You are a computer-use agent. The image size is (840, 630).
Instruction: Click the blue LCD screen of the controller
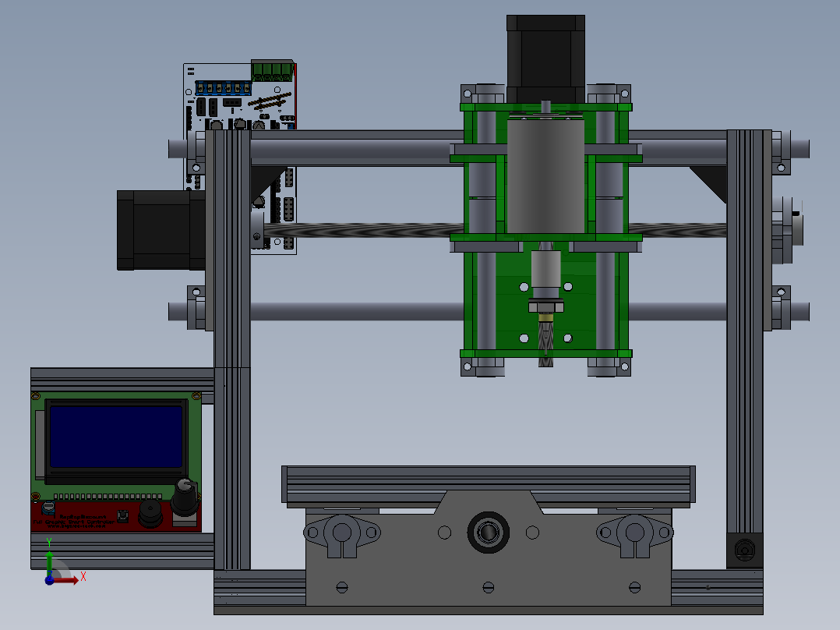coord(115,437)
